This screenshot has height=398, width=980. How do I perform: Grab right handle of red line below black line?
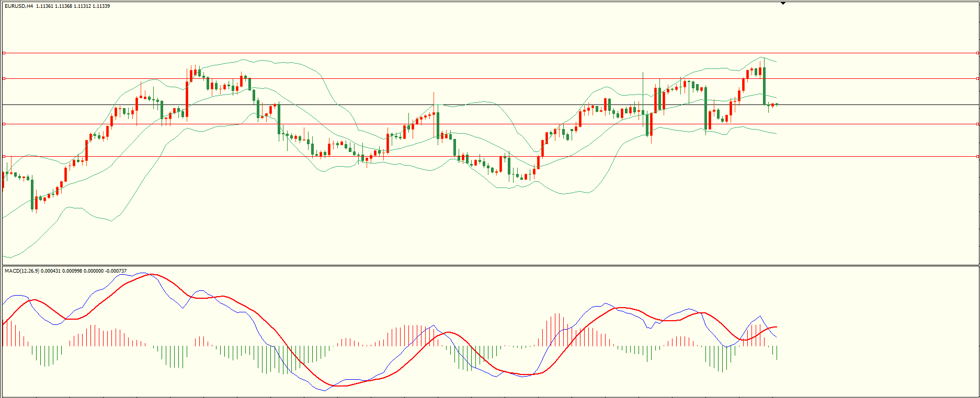(x=977, y=124)
